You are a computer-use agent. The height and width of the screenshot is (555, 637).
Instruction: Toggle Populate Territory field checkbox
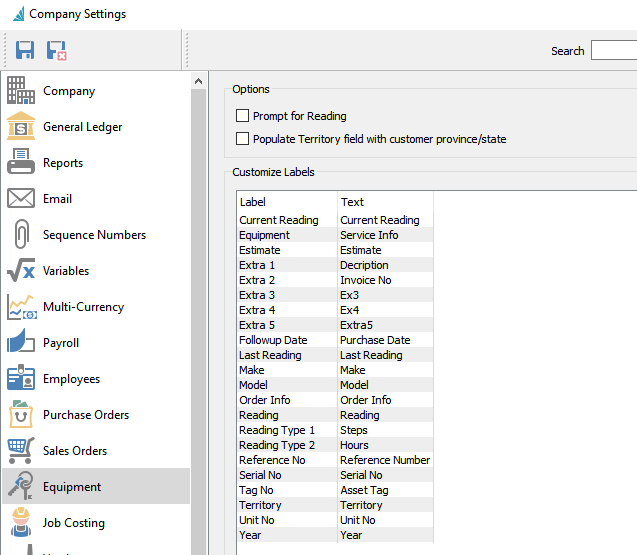point(242,139)
